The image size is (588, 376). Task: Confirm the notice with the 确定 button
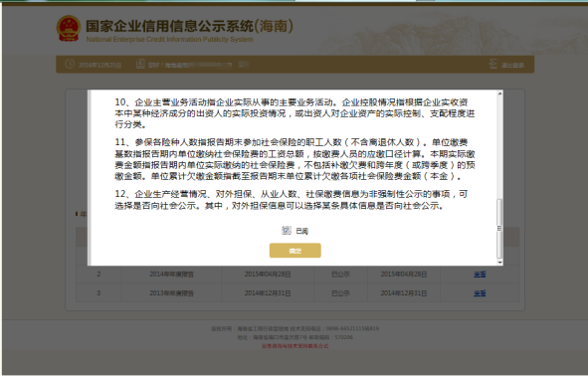pyautogui.click(x=295, y=251)
